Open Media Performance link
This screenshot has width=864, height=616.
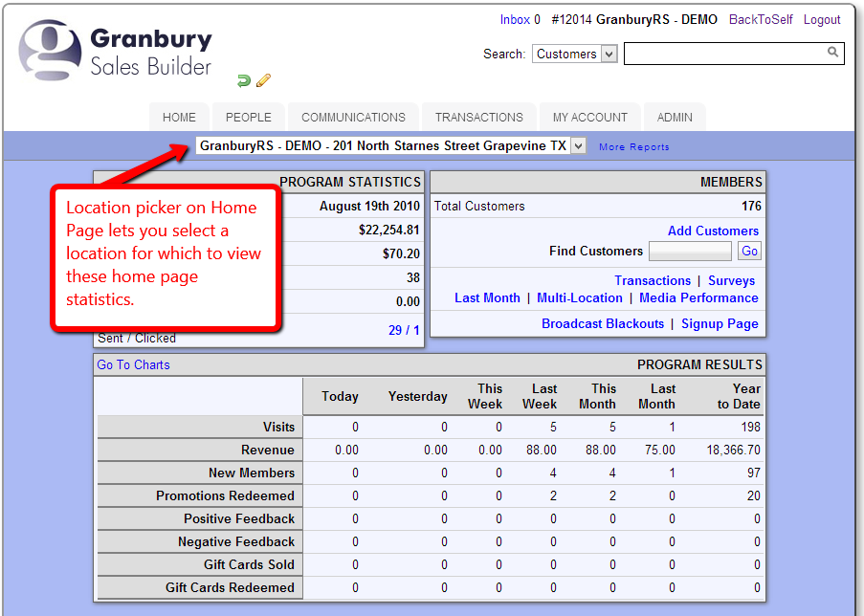[698, 298]
